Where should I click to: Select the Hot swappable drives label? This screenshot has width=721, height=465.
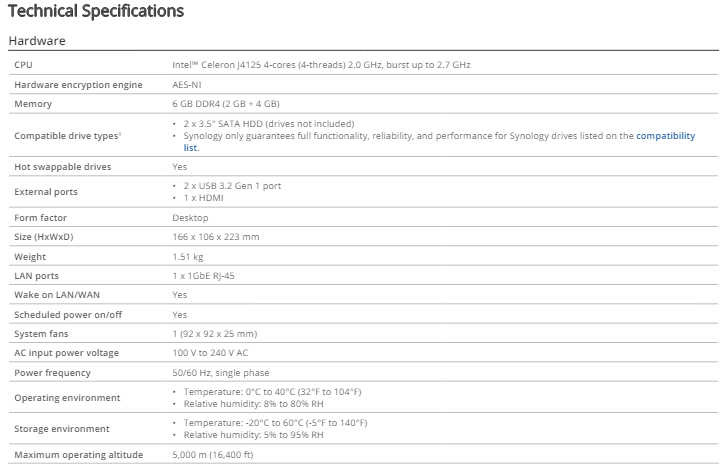(62, 166)
